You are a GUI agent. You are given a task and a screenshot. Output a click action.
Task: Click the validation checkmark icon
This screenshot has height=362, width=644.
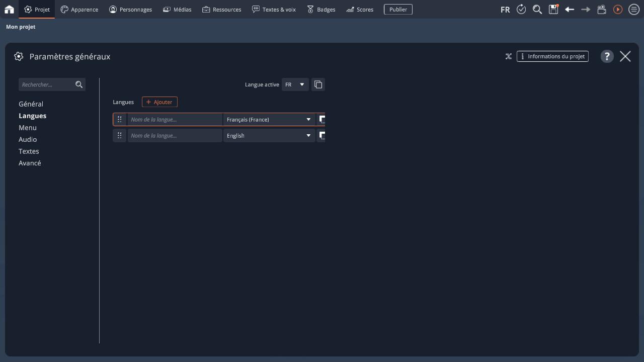point(521,9)
